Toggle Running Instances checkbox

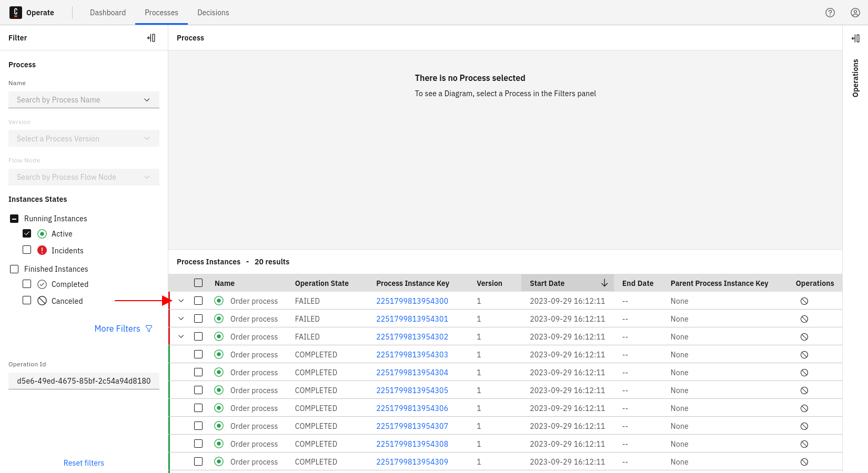click(14, 219)
